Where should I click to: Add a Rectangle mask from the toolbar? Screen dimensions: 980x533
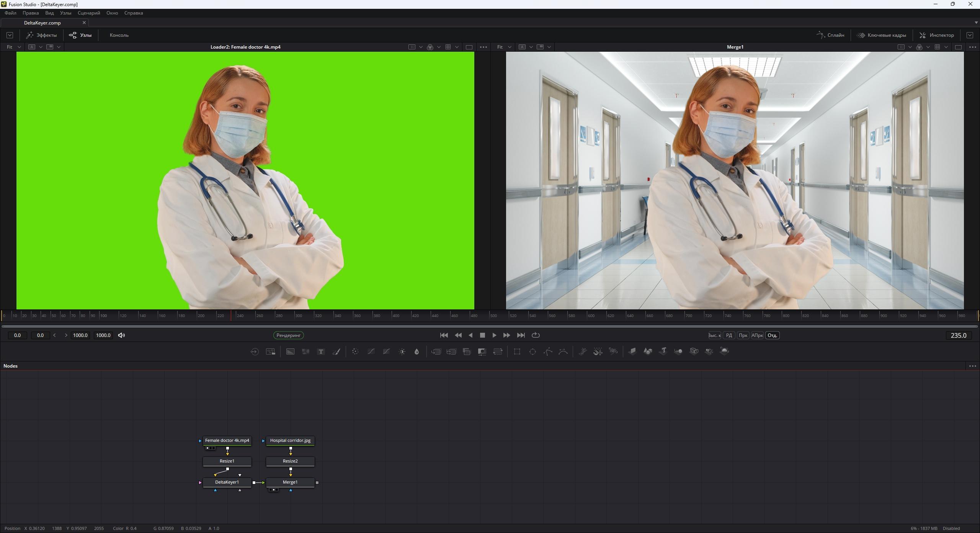pyautogui.click(x=518, y=352)
